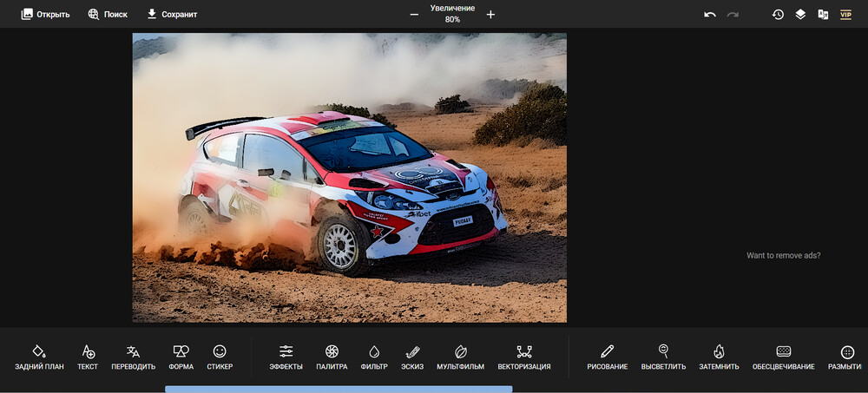Open an image with Открыть button
The width and height of the screenshot is (868, 393).
[x=45, y=15]
